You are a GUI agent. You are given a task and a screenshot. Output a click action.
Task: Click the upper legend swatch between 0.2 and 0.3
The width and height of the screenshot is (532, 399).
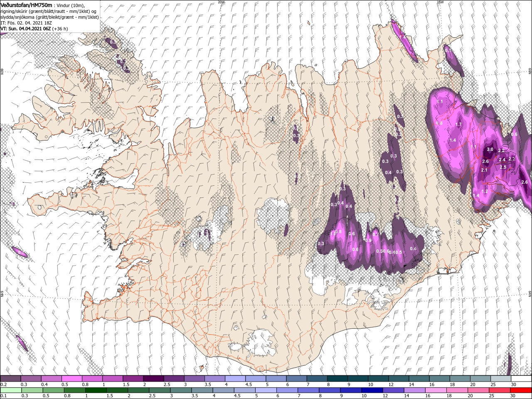pos(10,379)
